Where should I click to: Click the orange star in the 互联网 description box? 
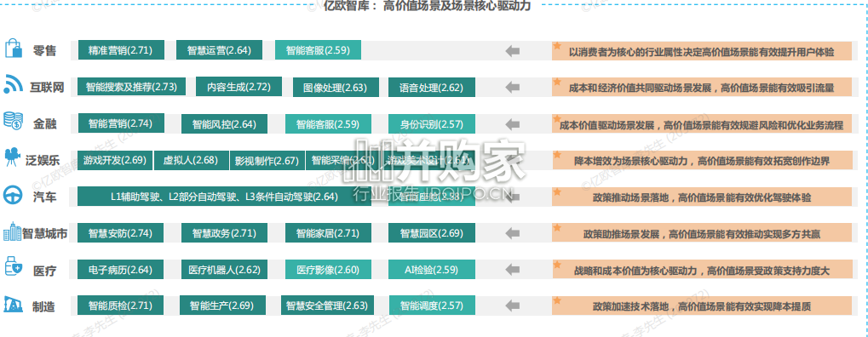tap(557, 83)
